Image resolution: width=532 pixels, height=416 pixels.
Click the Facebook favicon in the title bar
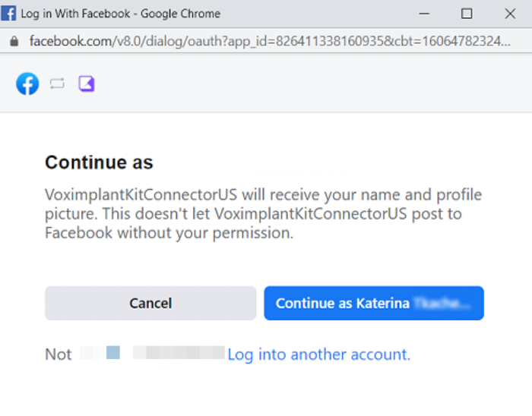coord(8,14)
